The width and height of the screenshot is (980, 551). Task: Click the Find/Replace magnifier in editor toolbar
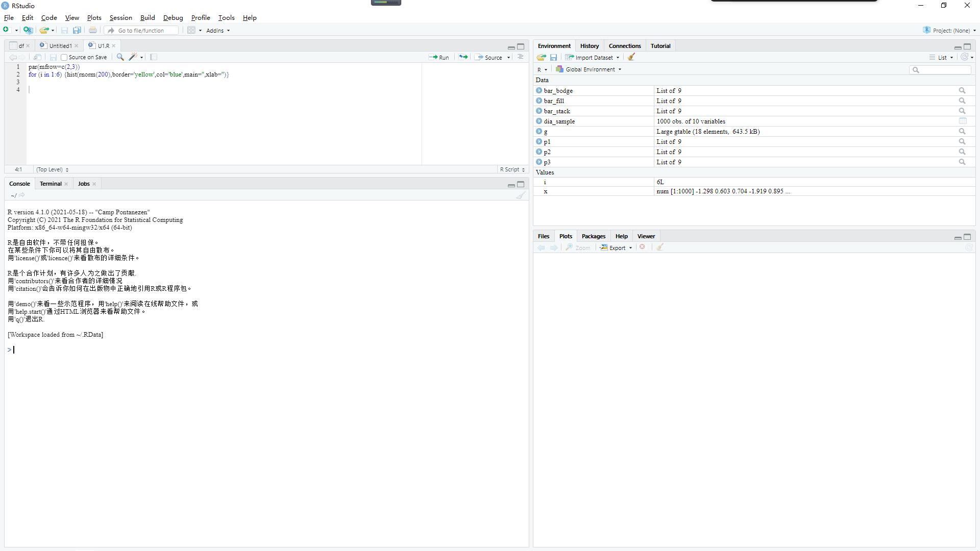[x=120, y=57]
